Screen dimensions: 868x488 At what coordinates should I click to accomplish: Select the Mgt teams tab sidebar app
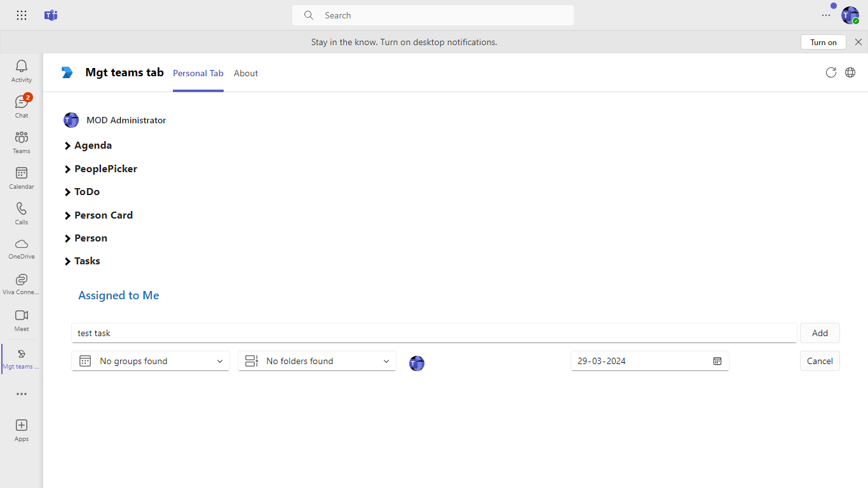point(22,359)
